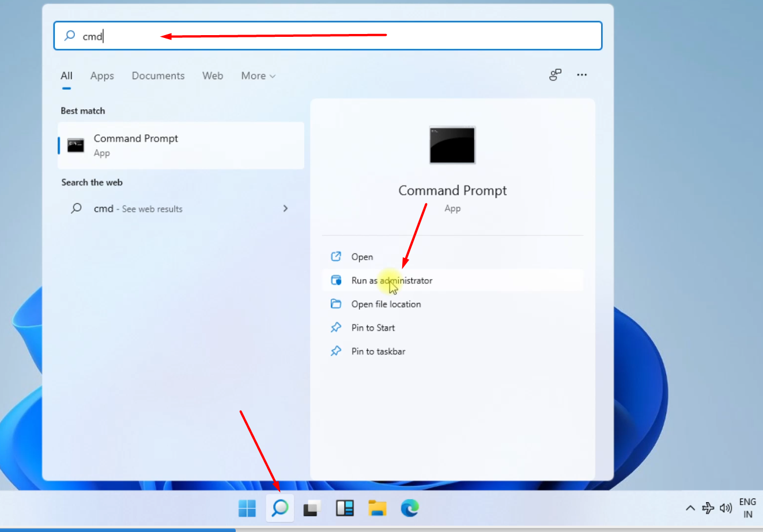
Task: Choose Open file location
Action: tap(452, 304)
